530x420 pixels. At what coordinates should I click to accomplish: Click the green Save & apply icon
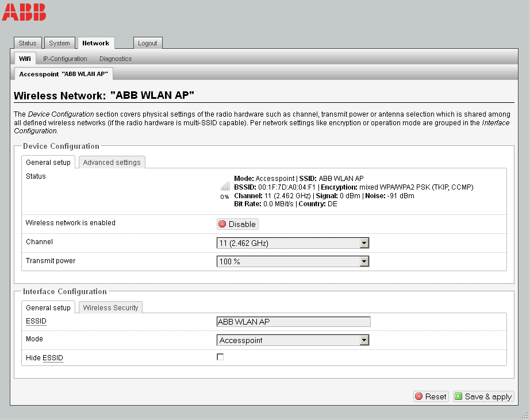[458, 396]
